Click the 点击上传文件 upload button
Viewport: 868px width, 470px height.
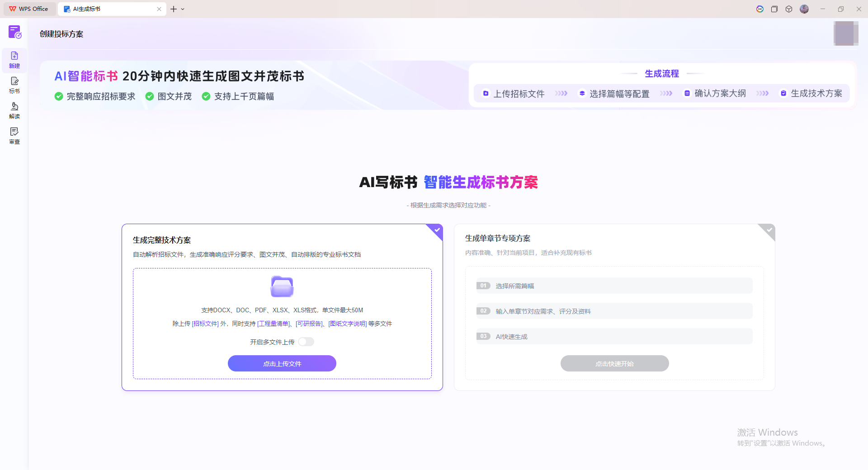coord(282,363)
